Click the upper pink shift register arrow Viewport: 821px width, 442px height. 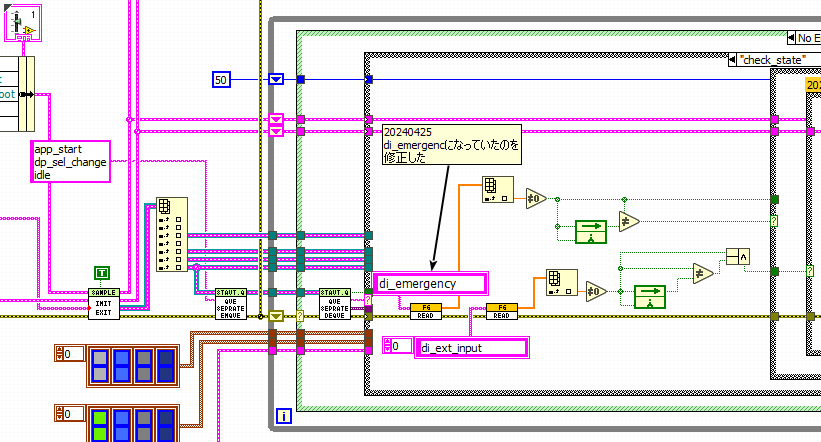point(276,119)
